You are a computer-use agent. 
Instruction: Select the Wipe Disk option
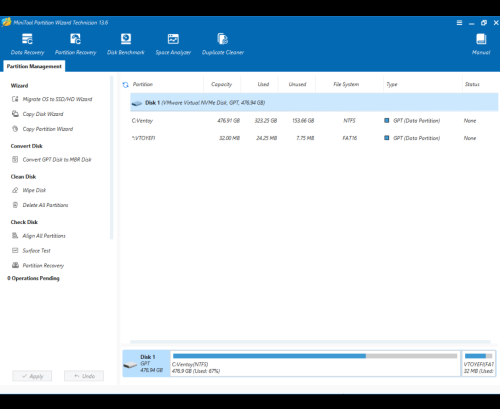pyautogui.click(x=29, y=190)
